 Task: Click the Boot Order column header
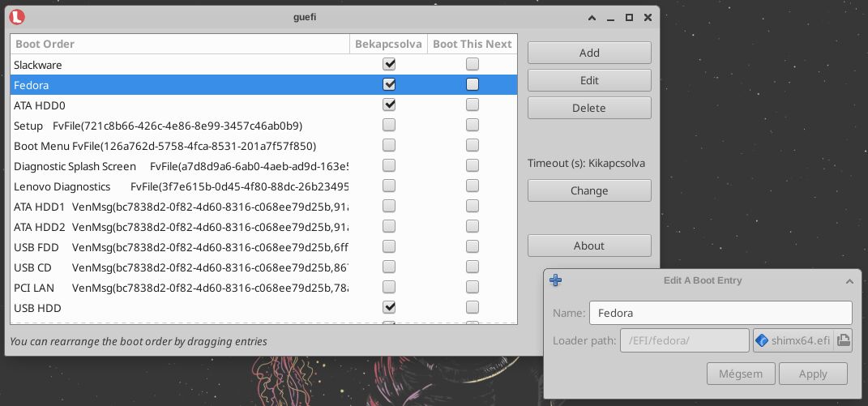coord(180,44)
